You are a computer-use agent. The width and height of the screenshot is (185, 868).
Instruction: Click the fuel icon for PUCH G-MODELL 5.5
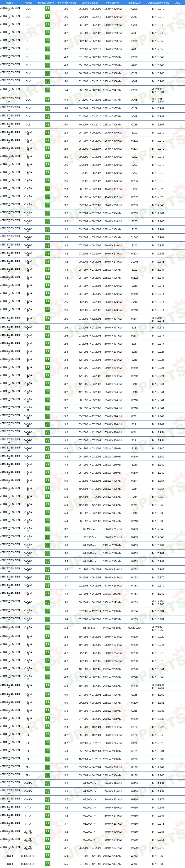(47, 864)
